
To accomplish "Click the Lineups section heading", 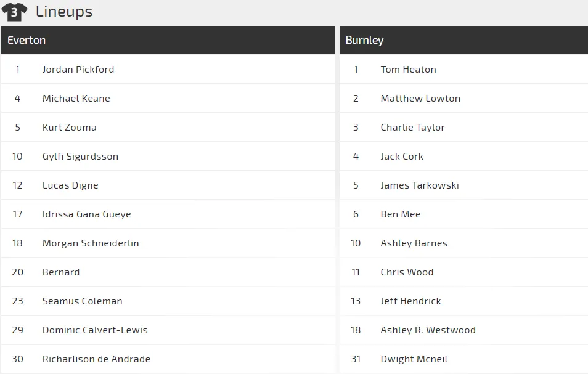I will pyautogui.click(x=64, y=12).
